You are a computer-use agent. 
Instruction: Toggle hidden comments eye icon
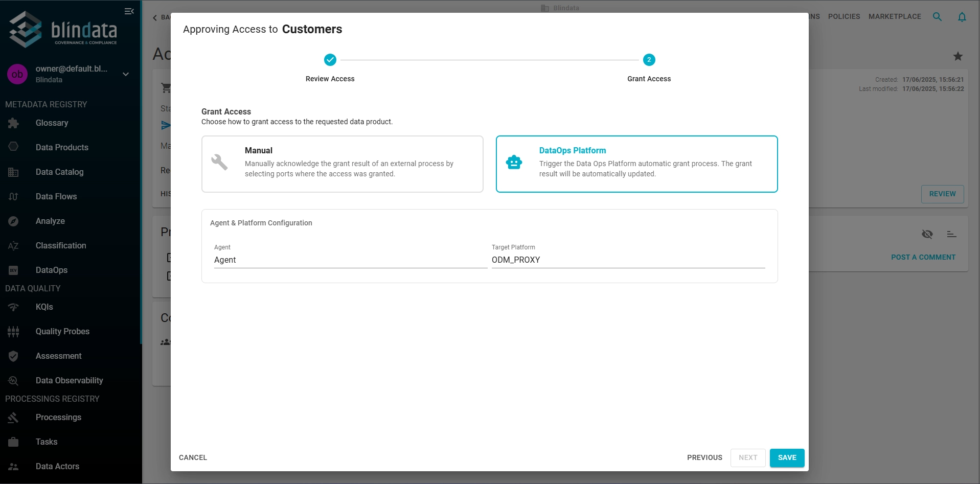coord(927,234)
